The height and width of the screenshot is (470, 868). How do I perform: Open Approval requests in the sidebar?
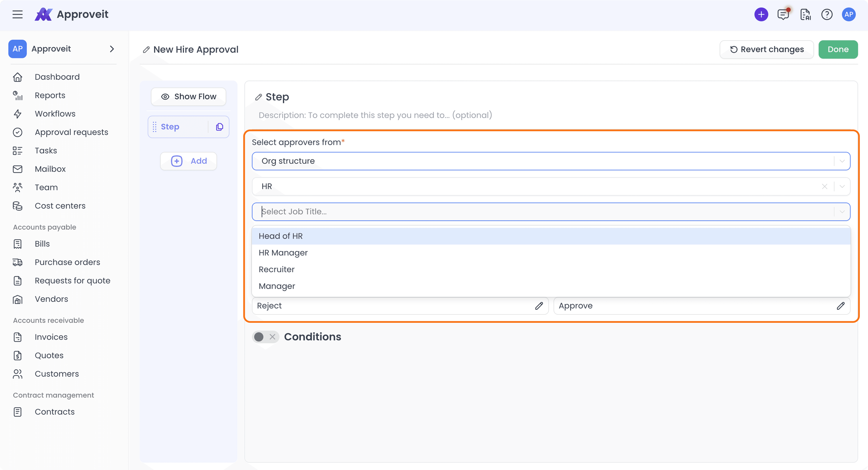(x=71, y=132)
